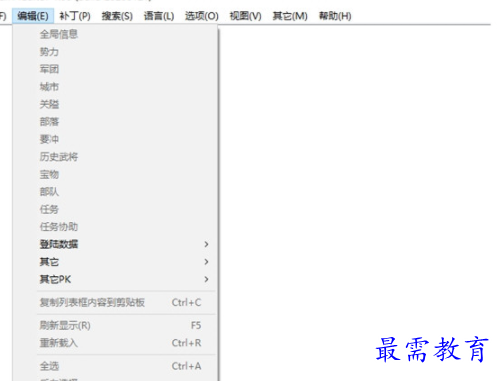
Task: Open 其它PK submenu entry
Action: tap(115, 279)
